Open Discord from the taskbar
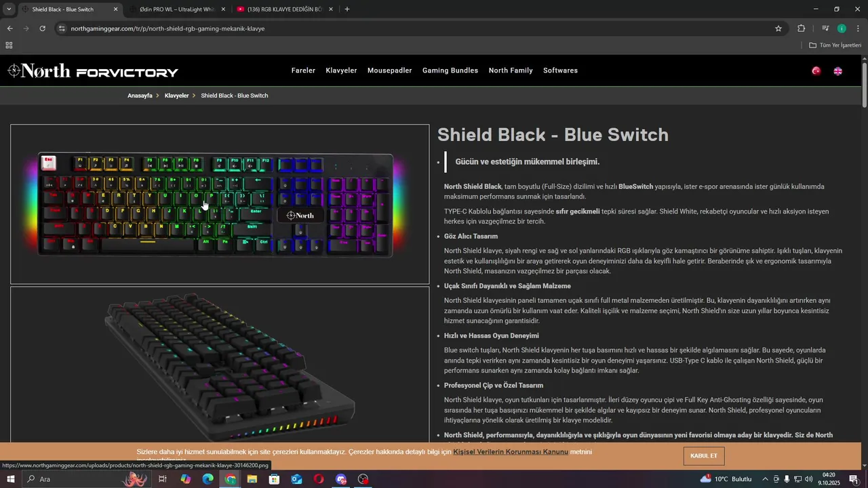Screen dimensions: 868x488 [340, 479]
